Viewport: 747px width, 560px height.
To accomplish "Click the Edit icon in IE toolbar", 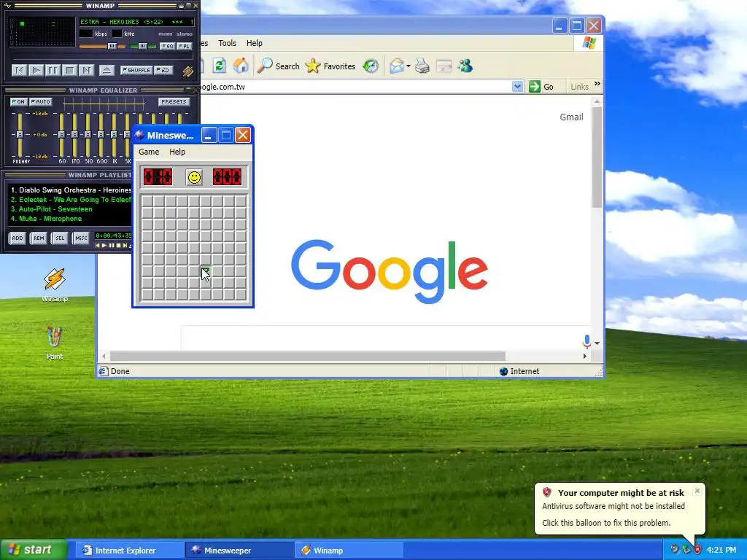I will pos(444,66).
